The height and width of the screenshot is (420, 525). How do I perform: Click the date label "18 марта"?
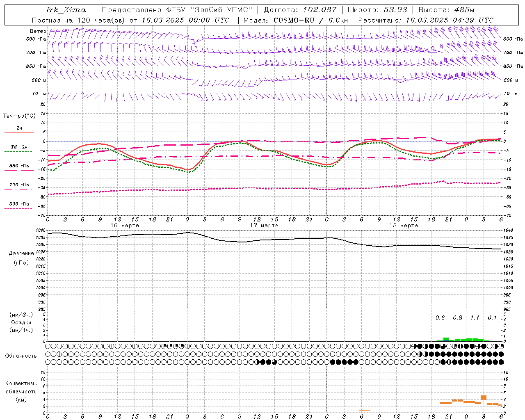click(404, 226)
